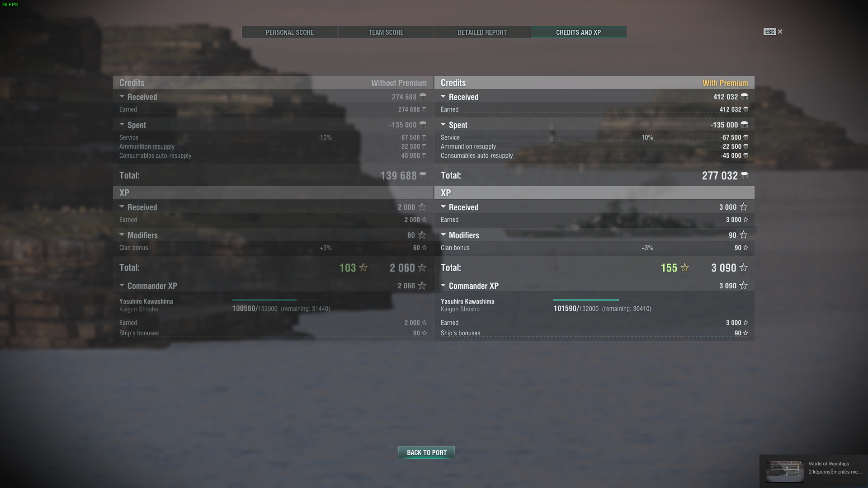Screen dimensions: 868x488
Task: Click Ship's bonuses row showing 90
Action: click(x=594, y=333)
